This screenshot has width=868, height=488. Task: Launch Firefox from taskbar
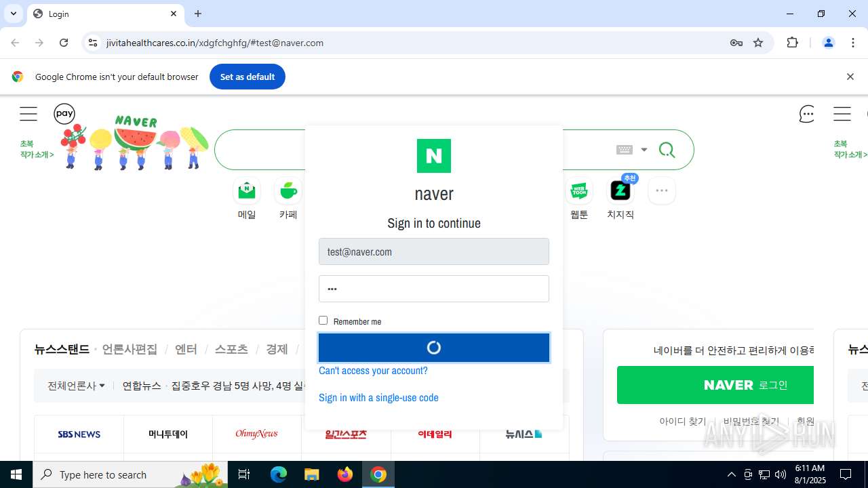click(x=345, y=474)
